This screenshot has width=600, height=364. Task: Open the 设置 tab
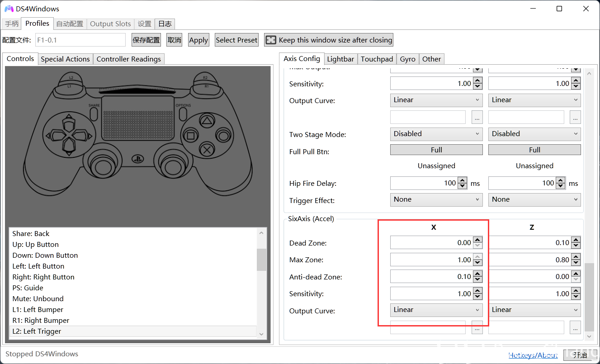tap(145, 24)
